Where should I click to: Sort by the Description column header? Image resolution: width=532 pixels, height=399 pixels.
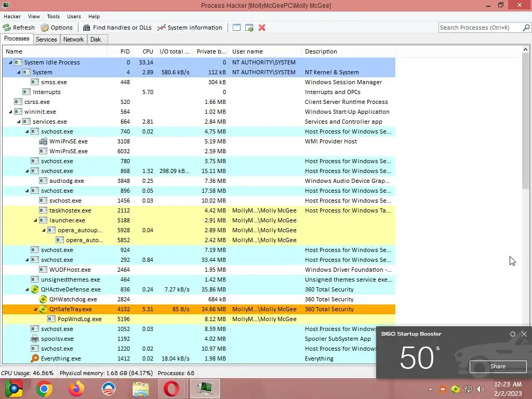pyautogui.click(x=348, y=51)
